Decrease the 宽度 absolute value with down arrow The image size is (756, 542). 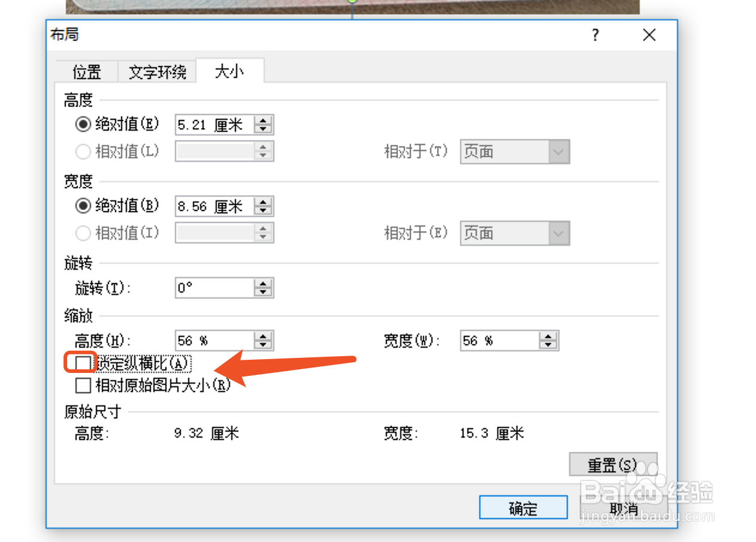point(263,210)
